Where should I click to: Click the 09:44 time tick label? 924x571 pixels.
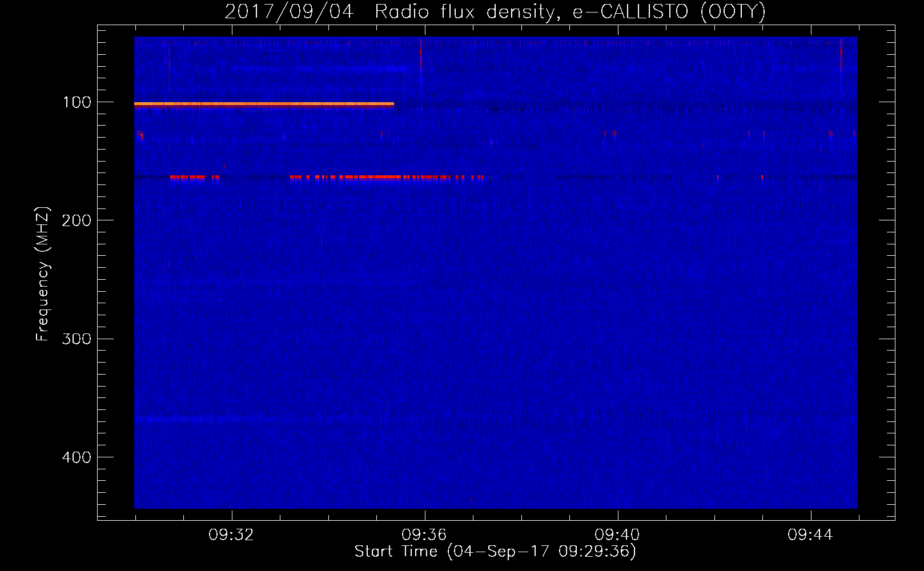pyautogui.click(x=810, y=535)
